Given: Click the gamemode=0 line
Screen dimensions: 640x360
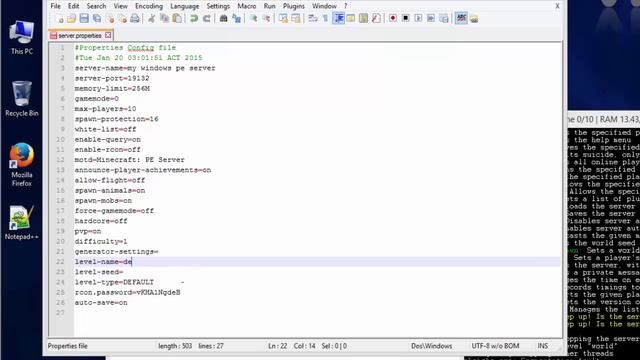Looking at the screenshot, I should point(97,99).
